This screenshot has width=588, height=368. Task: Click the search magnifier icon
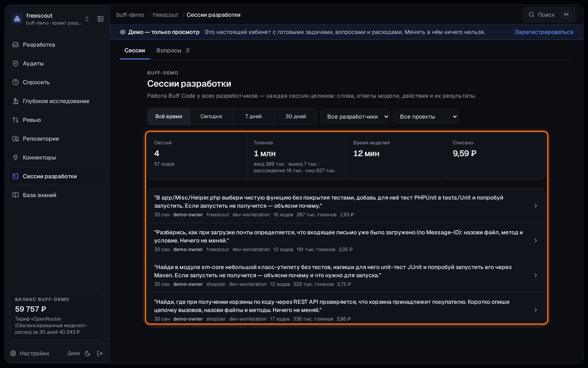click(531, 15)
